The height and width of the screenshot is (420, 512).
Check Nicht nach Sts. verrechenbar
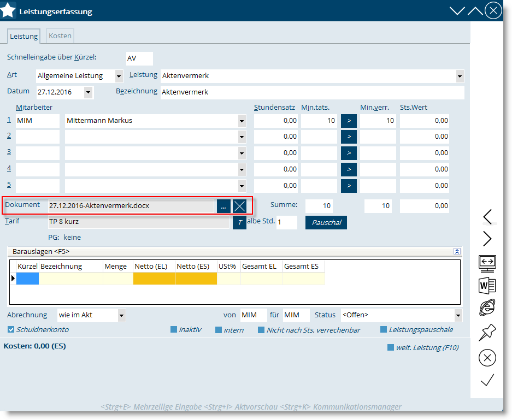pos(261,330)
